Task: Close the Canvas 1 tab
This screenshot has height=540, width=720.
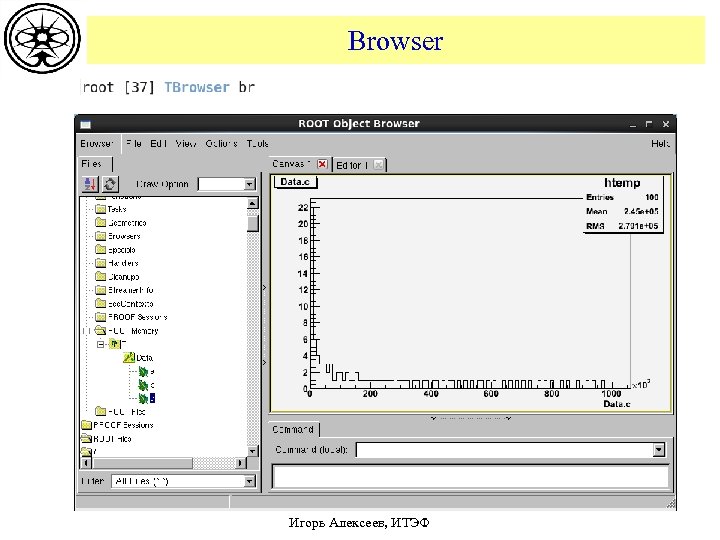Action: coord(322,164)
